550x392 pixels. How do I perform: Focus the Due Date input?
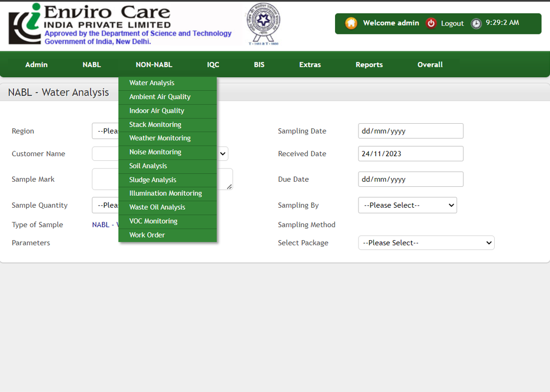(410, 179)
